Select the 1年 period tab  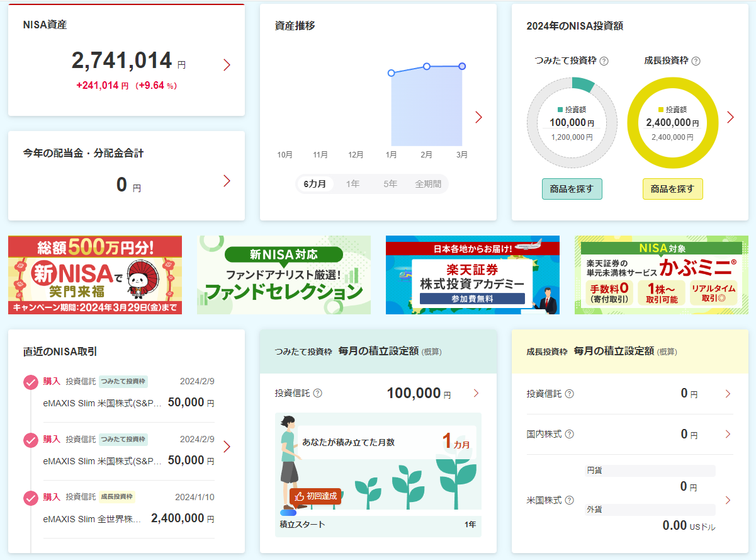(353, 184)
